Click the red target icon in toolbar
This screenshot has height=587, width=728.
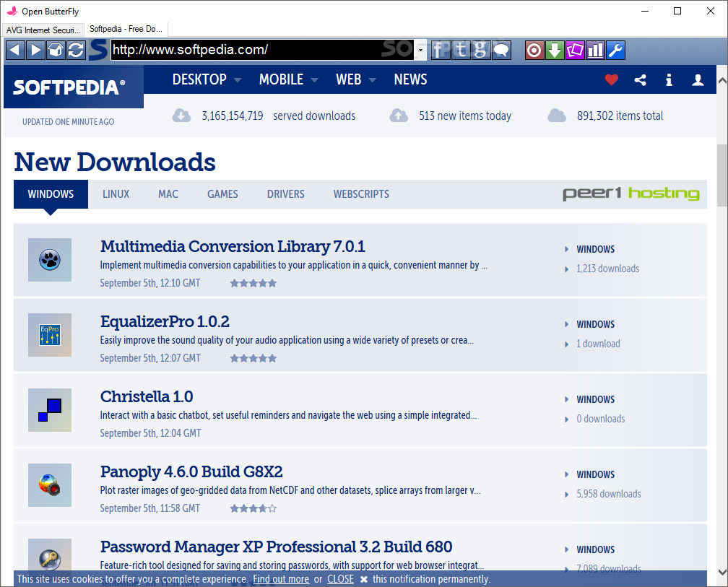(534, 50)
